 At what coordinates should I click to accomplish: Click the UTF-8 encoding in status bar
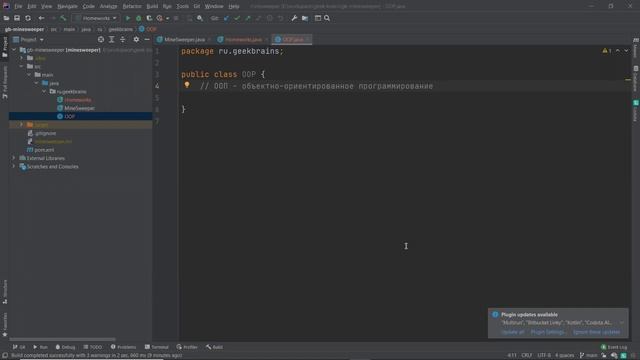pyautogui.click(x=544, y=356)
